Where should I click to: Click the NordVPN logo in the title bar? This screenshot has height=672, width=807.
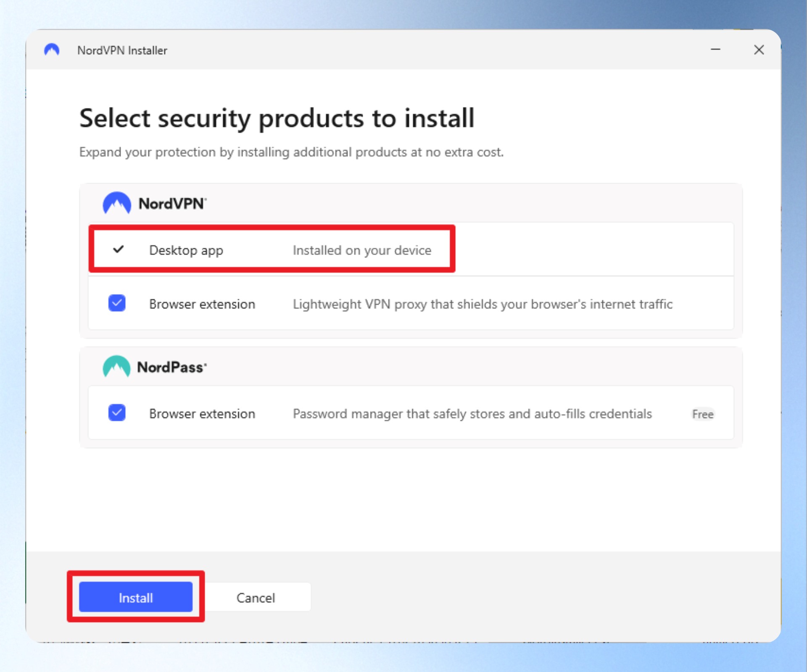(x=52, y=50)
